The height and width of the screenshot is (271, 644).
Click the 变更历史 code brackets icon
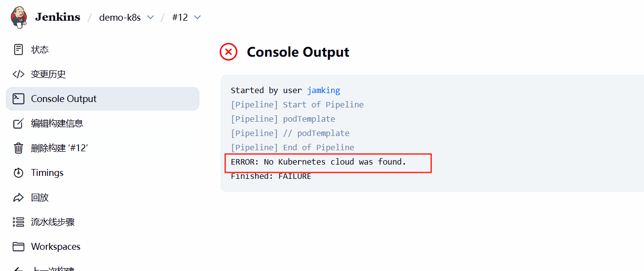[18, 74]
